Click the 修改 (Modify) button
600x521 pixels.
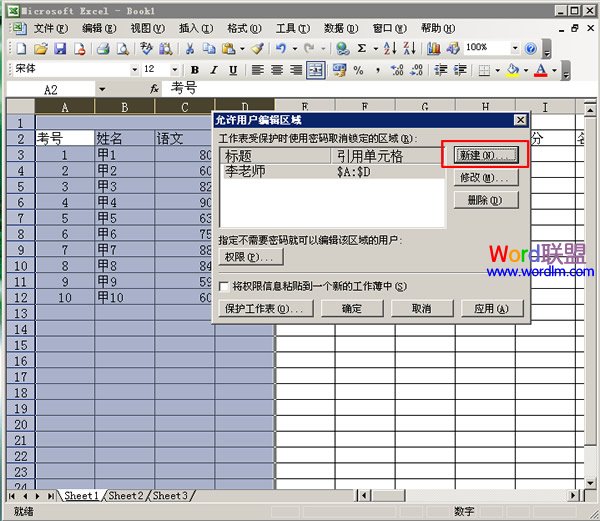[x=486, y=177]
